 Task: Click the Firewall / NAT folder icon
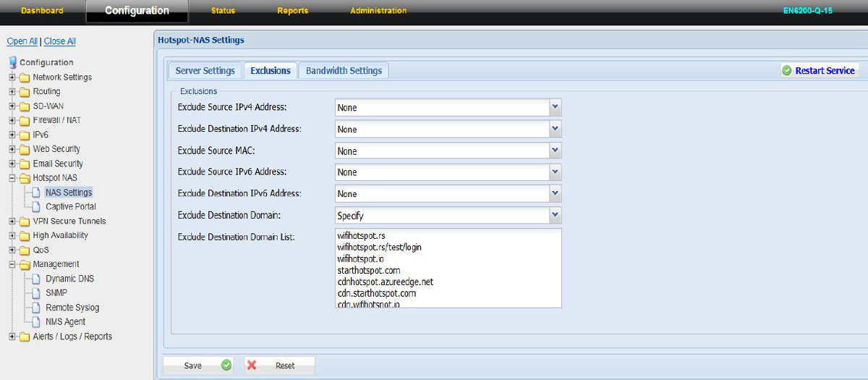pyautogui.click(x=25, y=121)
